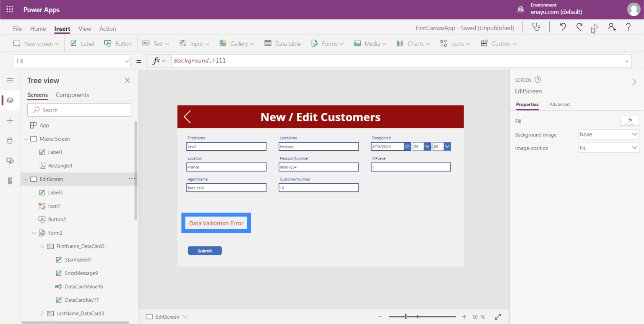The width and height of the screenshot is (644, 324).
Task: Open the Icons dropdown
Action: coord(455,44)
